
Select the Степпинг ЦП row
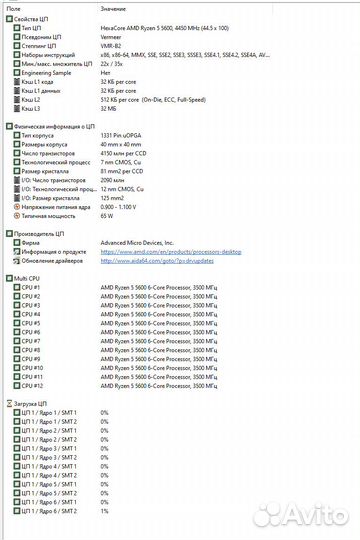tap(67, 46)
